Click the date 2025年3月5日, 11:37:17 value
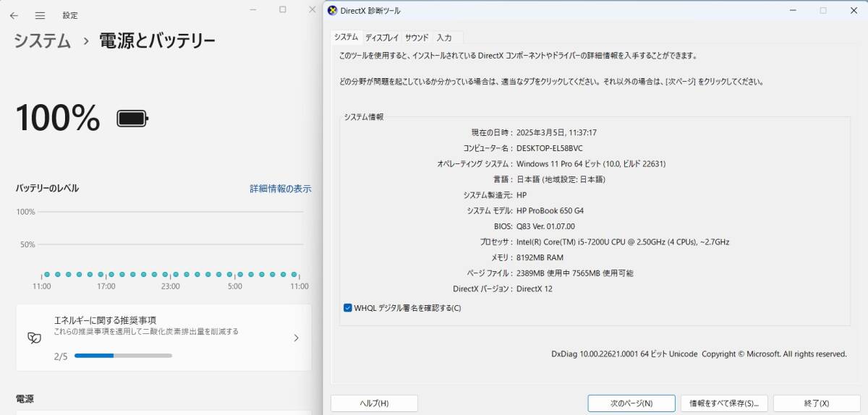This screenshot has height=415, width=868. pyautogui.click(x=556, y=133)
